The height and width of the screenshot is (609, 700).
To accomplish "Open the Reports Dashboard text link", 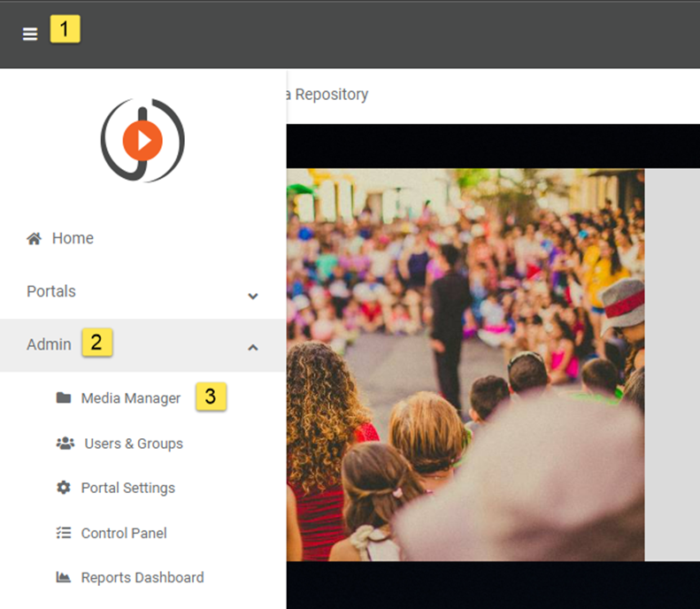I will (142, 577).
